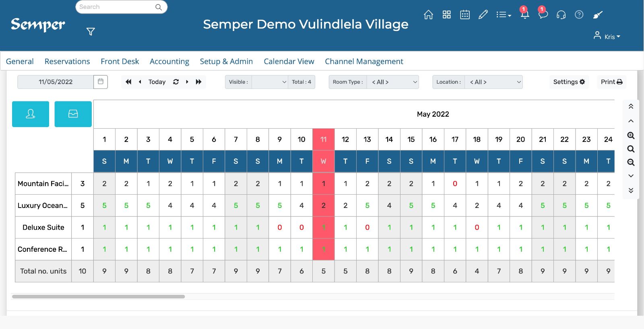644x329 pixels.
Task: Open the Accounting menu
Action: (169, 62)
